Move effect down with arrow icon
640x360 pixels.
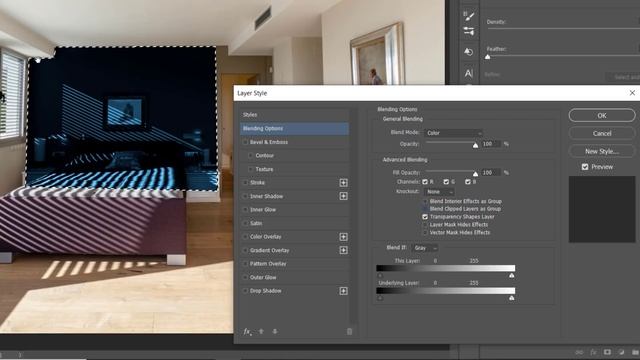pos(275,331)
